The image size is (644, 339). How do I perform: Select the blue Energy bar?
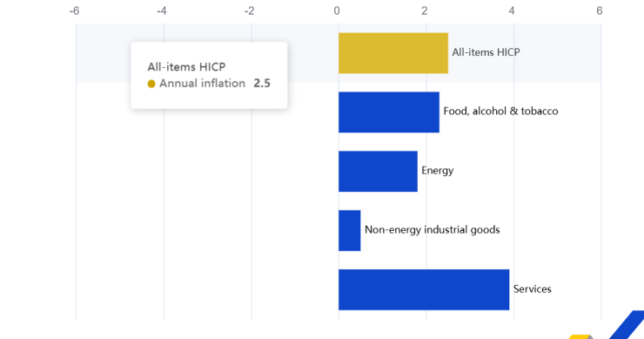[x=378, y=171]
